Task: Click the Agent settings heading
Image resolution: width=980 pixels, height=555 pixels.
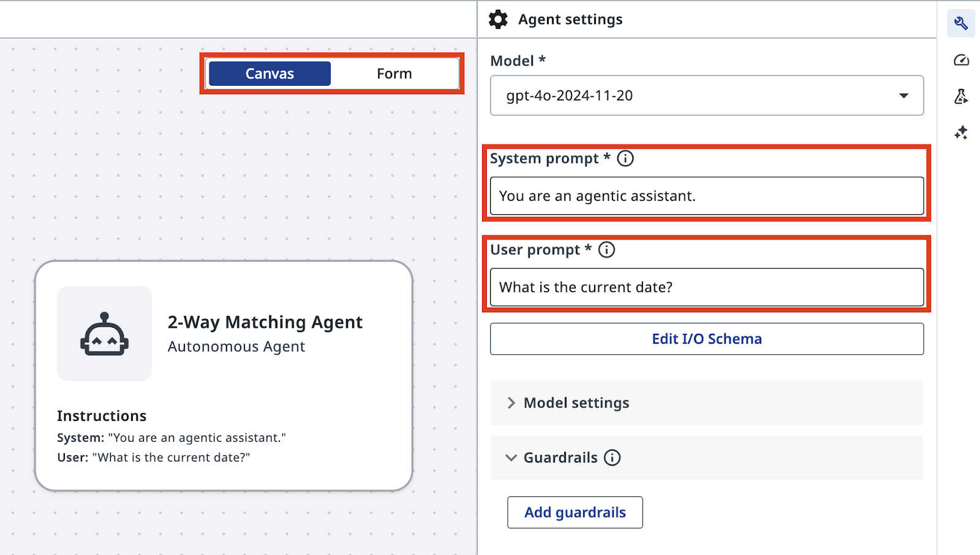Action: pos(570,20)
